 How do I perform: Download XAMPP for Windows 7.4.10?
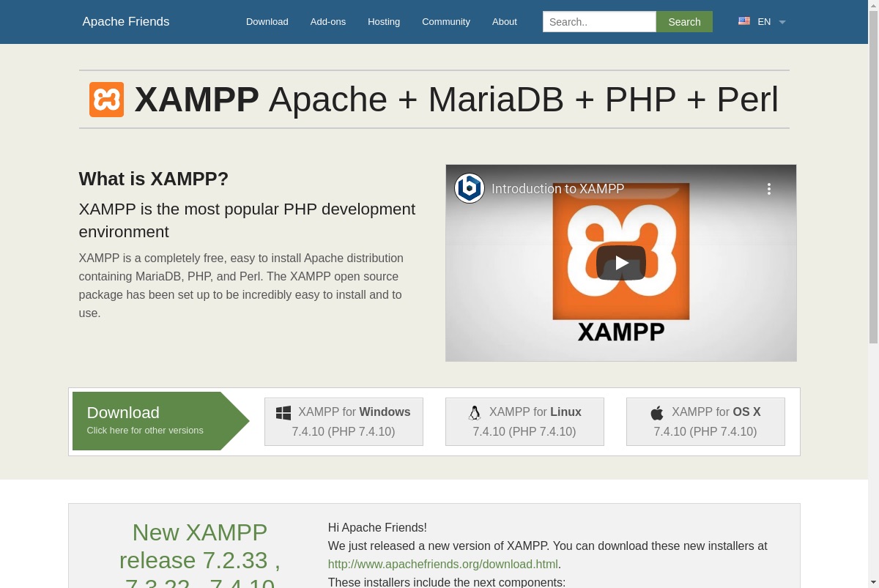344,422
